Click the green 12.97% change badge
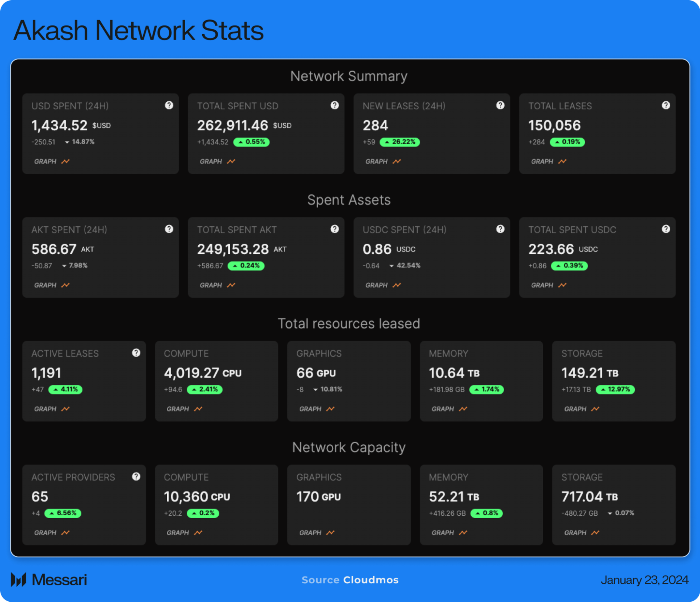 click(615, 389)
